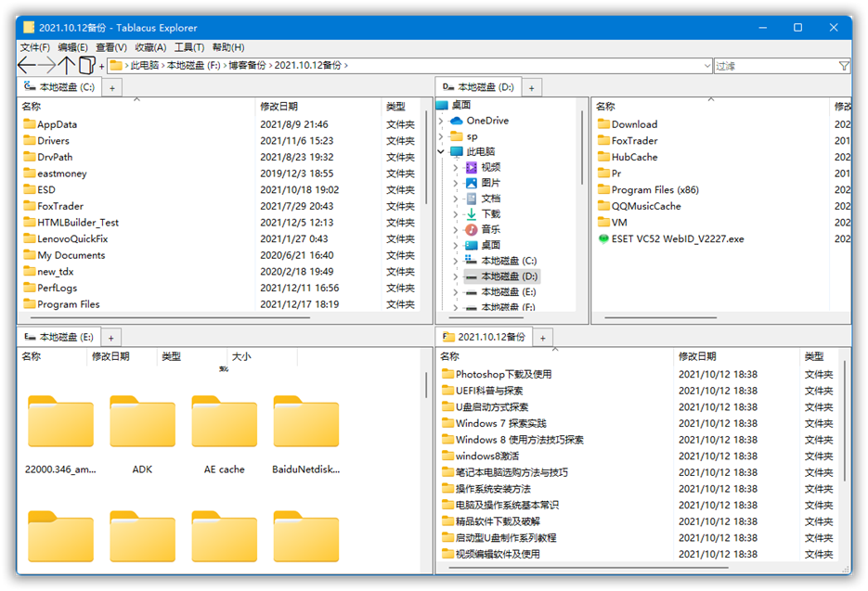Viewport: 868px width, 591px height.
Task: Select the AppData folder in C: pane
Action: coord(57,124)
